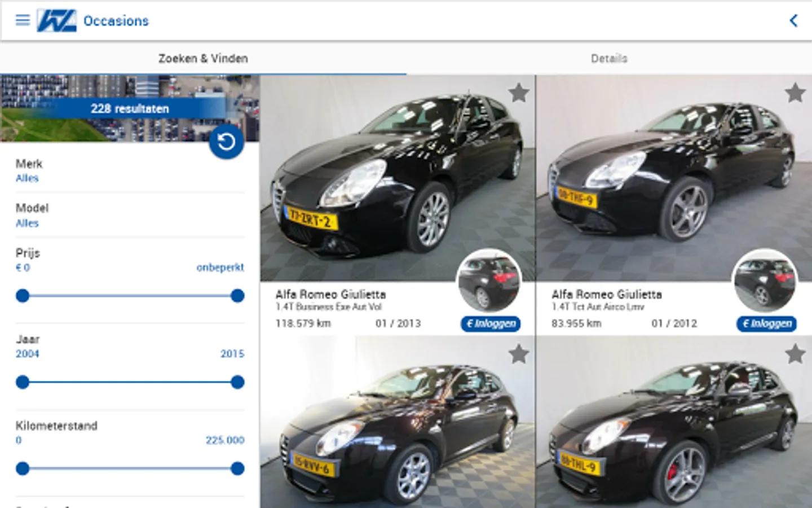Open the Model selection showing Alles
Screen dimensions: 812x508
pos(130,216)
